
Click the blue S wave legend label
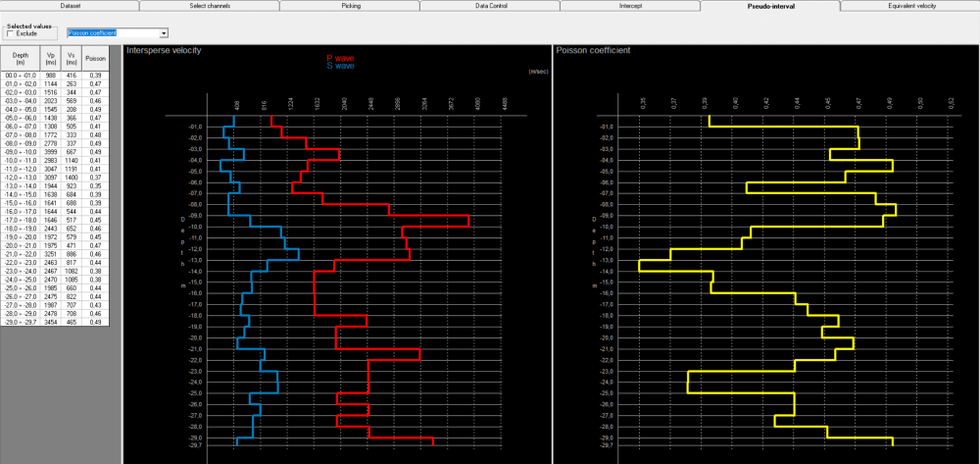click(x=340, y=65)
